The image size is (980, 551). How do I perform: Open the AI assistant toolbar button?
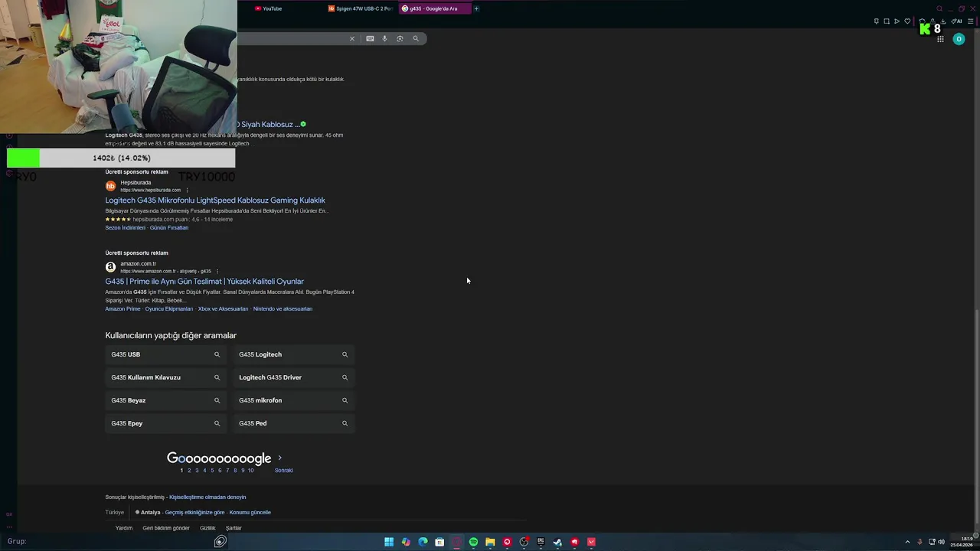[957, 21]
